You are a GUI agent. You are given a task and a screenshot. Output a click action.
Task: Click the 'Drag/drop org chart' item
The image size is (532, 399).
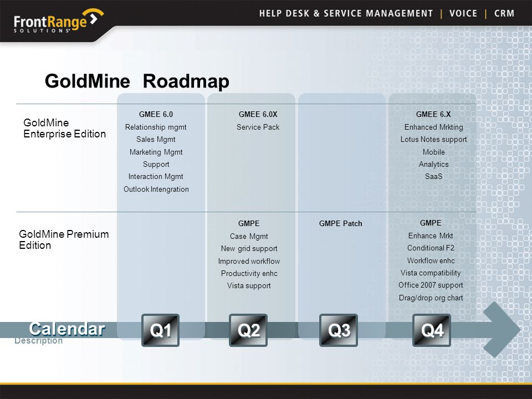pos(431,298)
